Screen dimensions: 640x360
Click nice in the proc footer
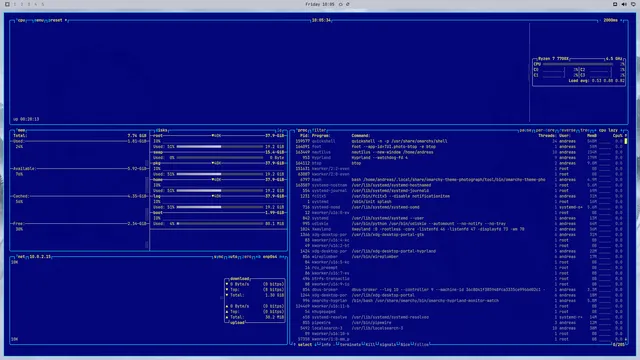point(405,344)
